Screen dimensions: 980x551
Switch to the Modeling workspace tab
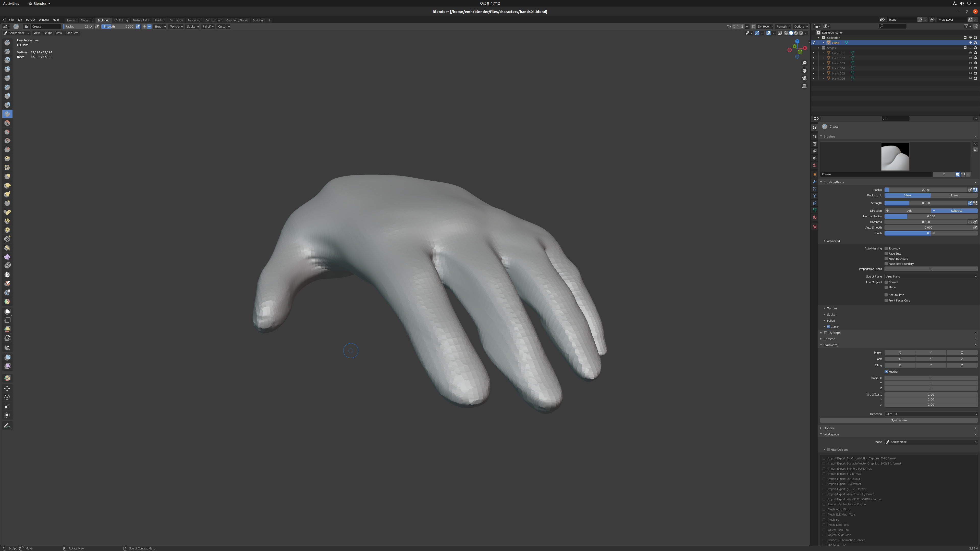pyautogui.click(x=86, y=20)
